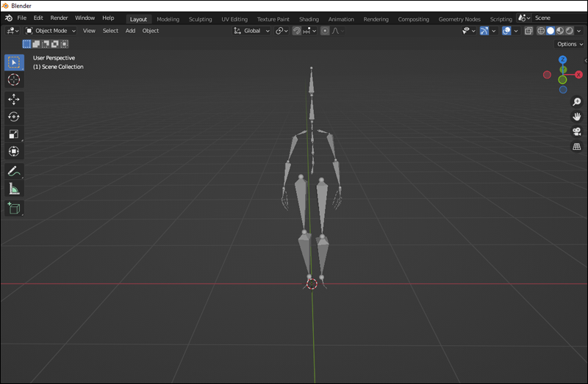The width and height of the screenshot is (588, 384).
Task: Open the Add menu in viewport header
Action: pos(130,31)
